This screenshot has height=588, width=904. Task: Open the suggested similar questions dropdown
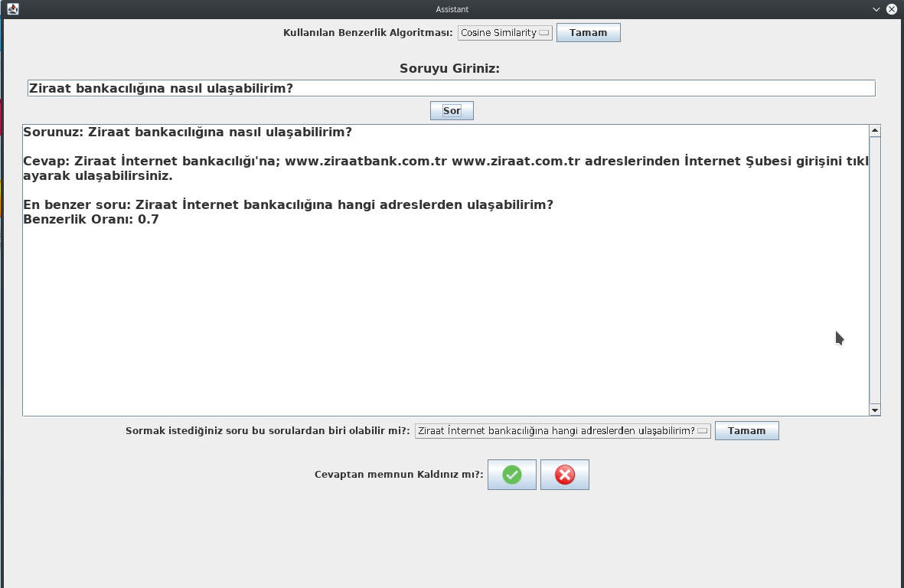pos(563,430)
